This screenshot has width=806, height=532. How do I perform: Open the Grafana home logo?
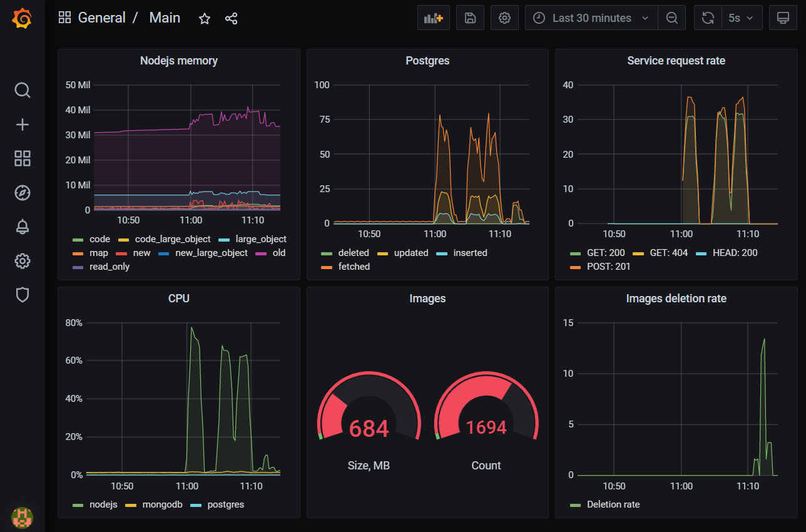coord(22,19)
